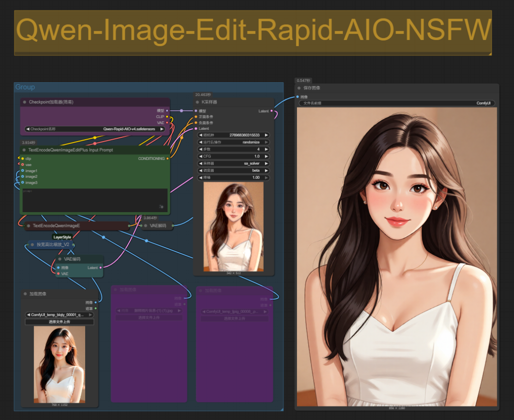The height and width of the screenshot is (420, 514).
Task: Click the Qwen-Image-Edit-Rapid-AIO-NSFW title note
Action: pos(253,33)
